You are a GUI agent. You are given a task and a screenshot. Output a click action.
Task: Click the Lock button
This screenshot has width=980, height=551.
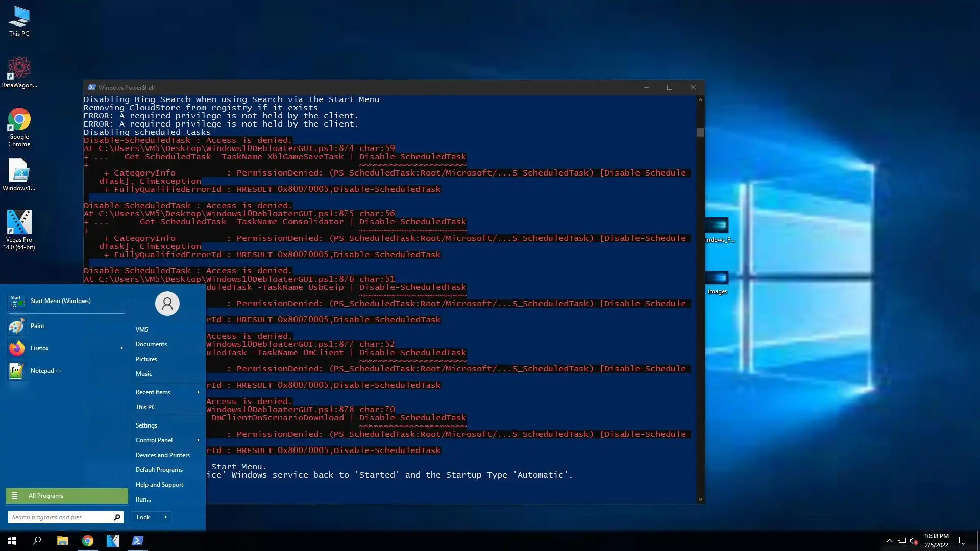[143, 517]
